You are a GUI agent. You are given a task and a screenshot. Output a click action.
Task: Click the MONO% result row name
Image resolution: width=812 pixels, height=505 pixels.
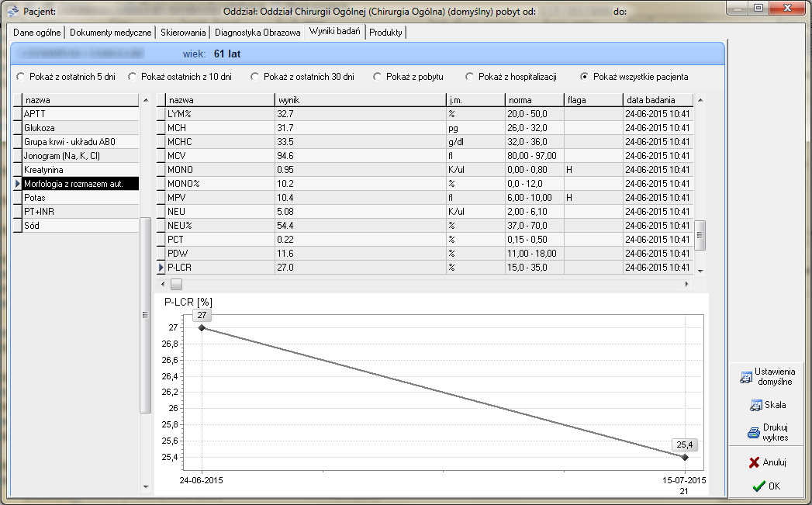pos(183,184)
